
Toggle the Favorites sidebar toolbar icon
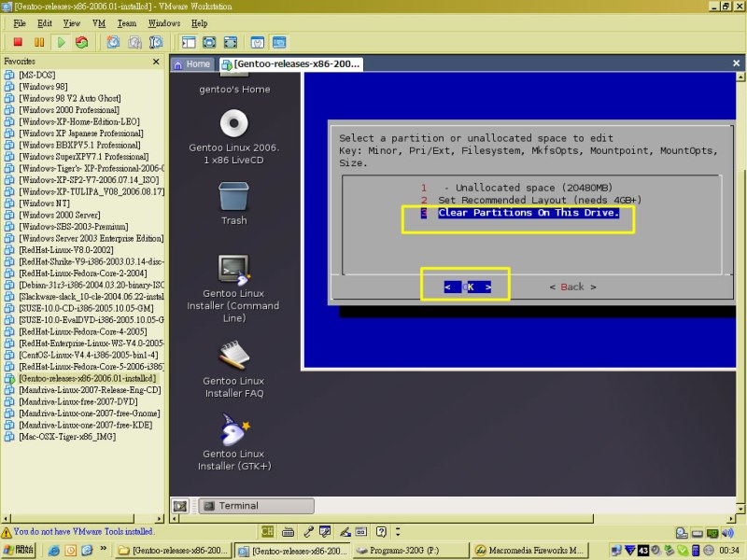point(189,42)
